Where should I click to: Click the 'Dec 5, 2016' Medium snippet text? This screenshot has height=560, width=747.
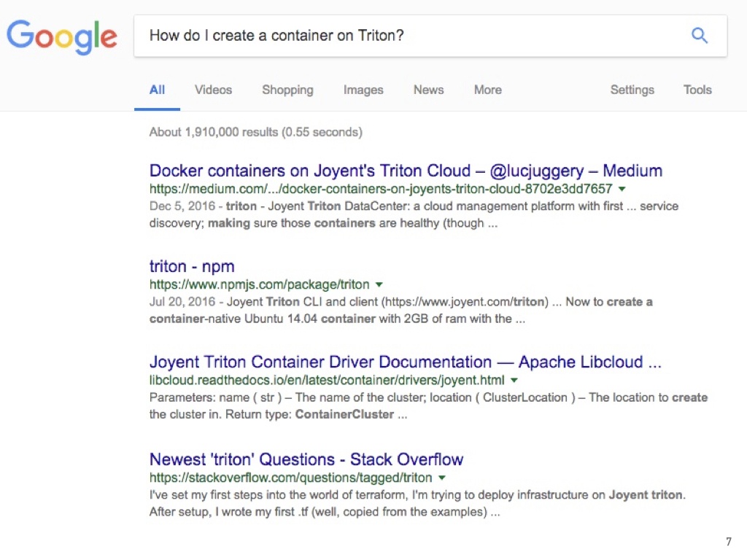(x=414, y=215)
